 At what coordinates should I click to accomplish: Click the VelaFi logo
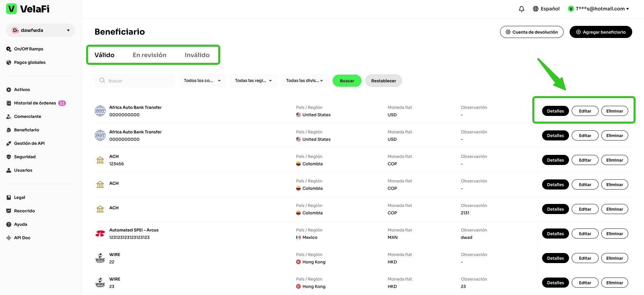(28, 9)
